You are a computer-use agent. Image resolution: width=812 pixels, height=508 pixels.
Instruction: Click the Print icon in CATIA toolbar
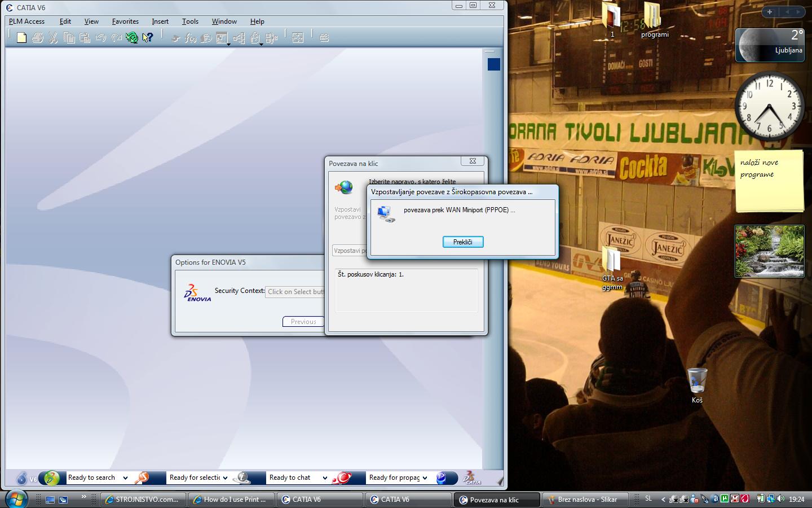pyautogui.click(x=37, y=38)
